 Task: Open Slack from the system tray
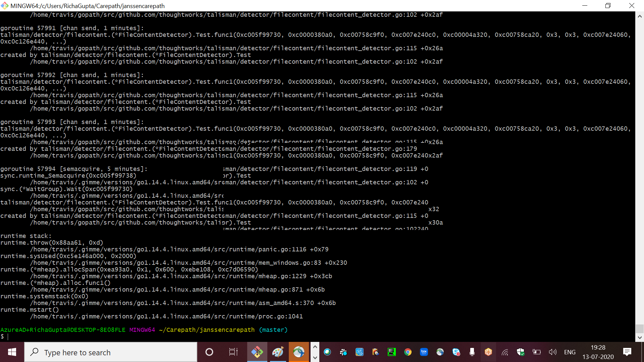click(343, 352)
